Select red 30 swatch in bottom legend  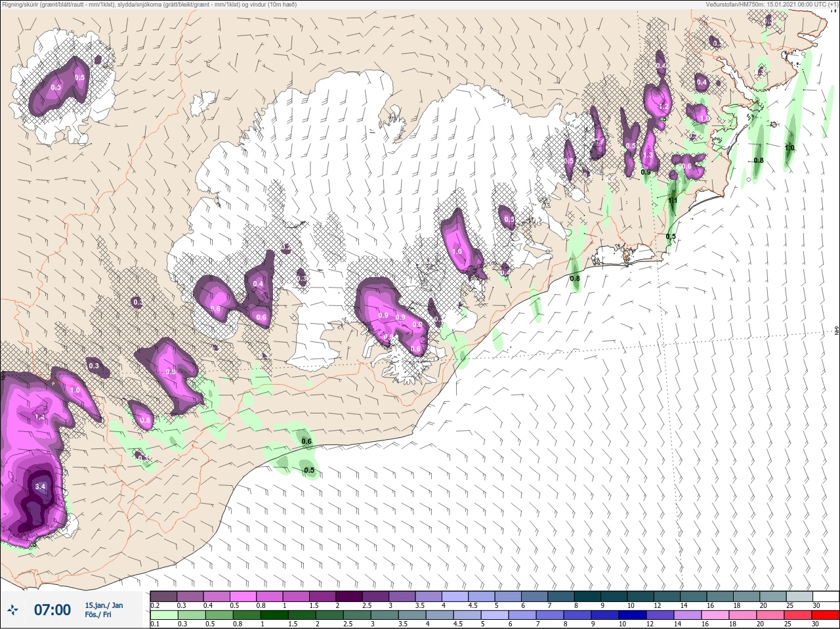click(826, 615)
